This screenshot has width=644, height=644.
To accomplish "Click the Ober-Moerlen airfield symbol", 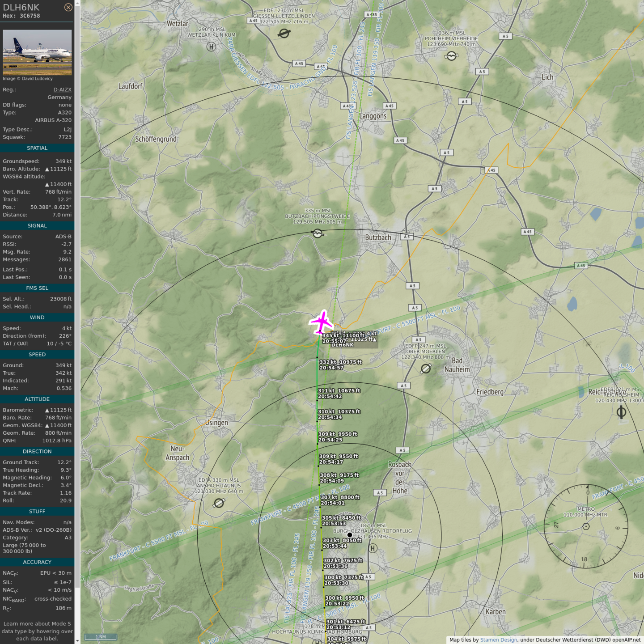I will click(x=426, y=369).
